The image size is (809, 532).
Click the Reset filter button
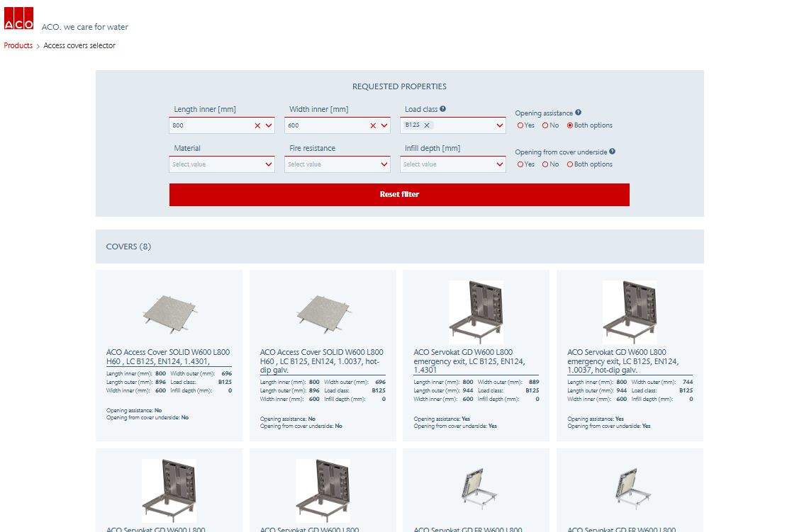coord(399,194)
